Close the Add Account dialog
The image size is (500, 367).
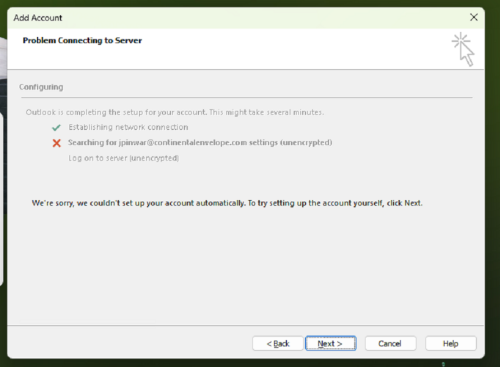tap(474, 17)
